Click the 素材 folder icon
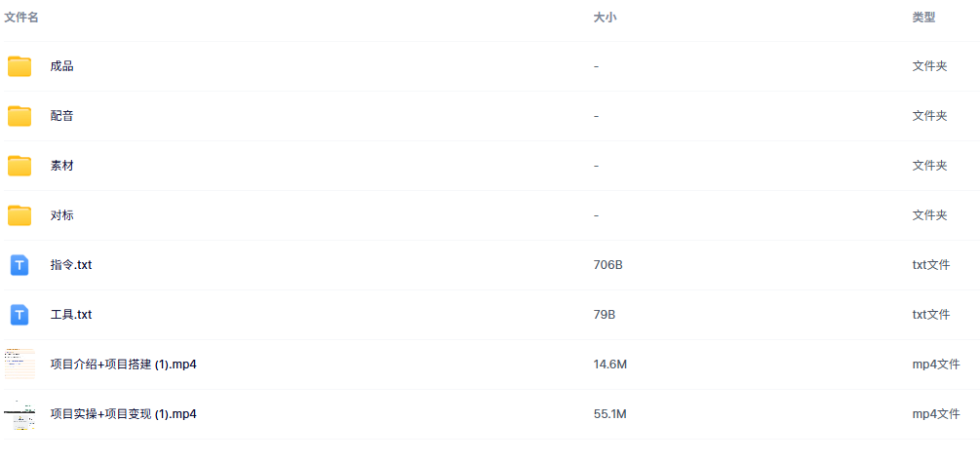980x461 pixels. (20, 166)
